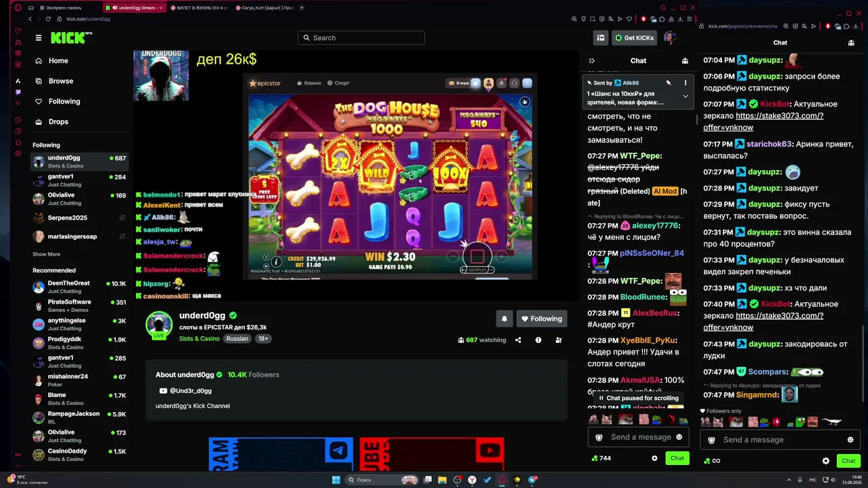This screenshot has width=868, height=488.
Task: Click main chat Send a message field
Action: [639, 437]
